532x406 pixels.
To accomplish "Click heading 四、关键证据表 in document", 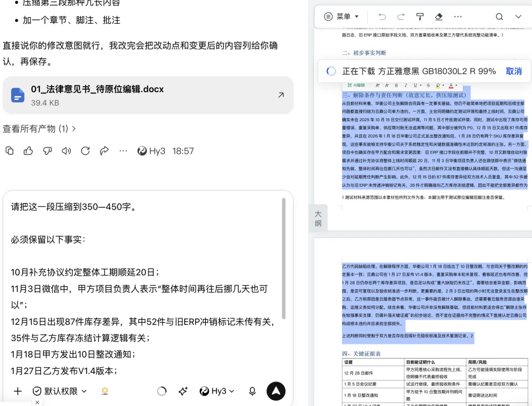I will pos(362,354).
